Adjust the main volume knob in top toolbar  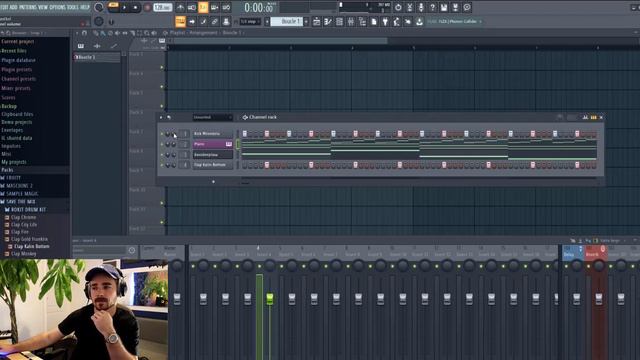click(x=99, y=7)
